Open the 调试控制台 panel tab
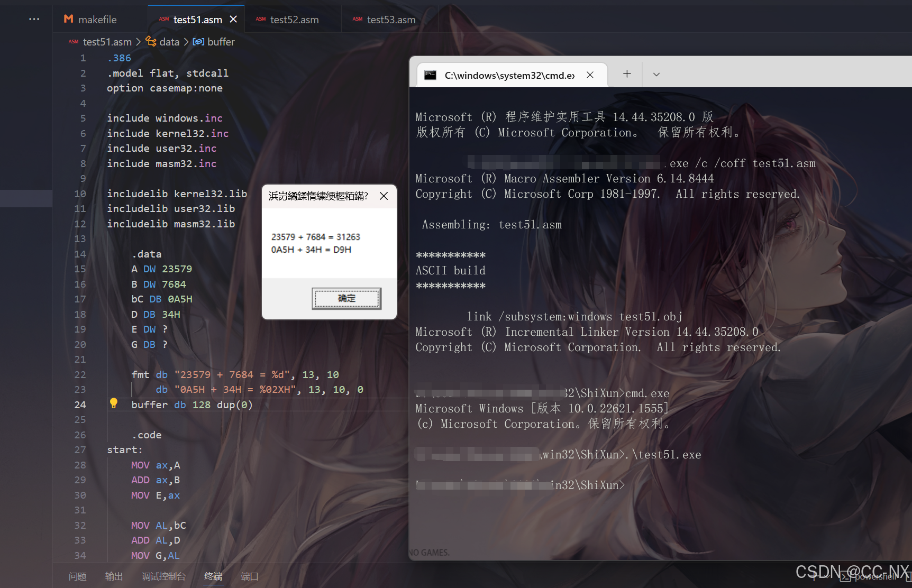The height and width of the screenshot is (588, 912). pyautogui.click(x=164, y=576)
